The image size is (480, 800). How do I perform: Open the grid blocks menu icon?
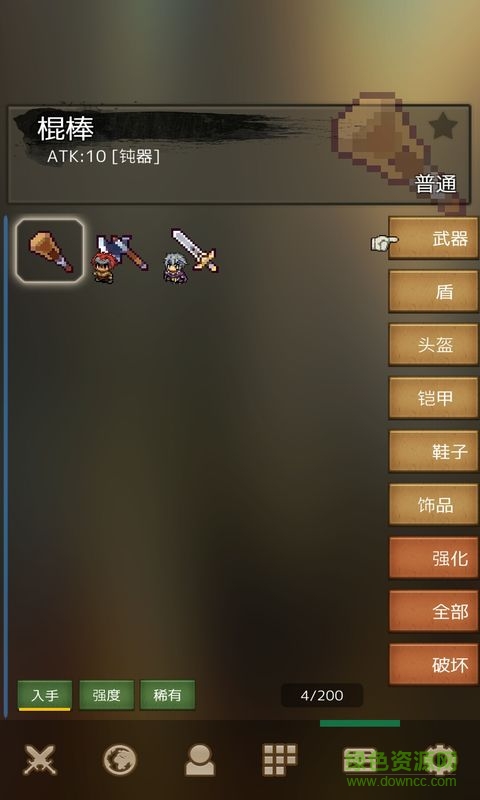point(279,760)
